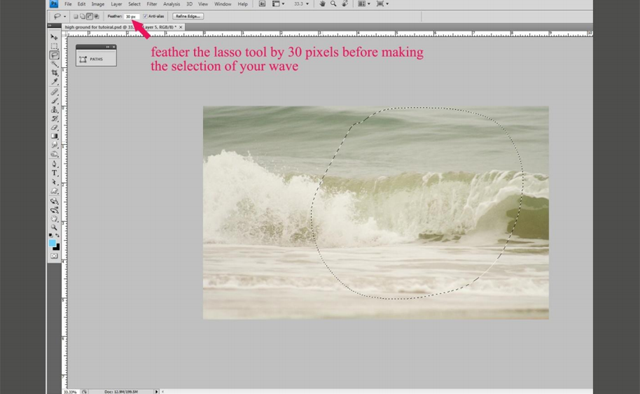Click the Rotate View tool icon
This screenshot has width=640, height=394.
(x=345, y=4)
